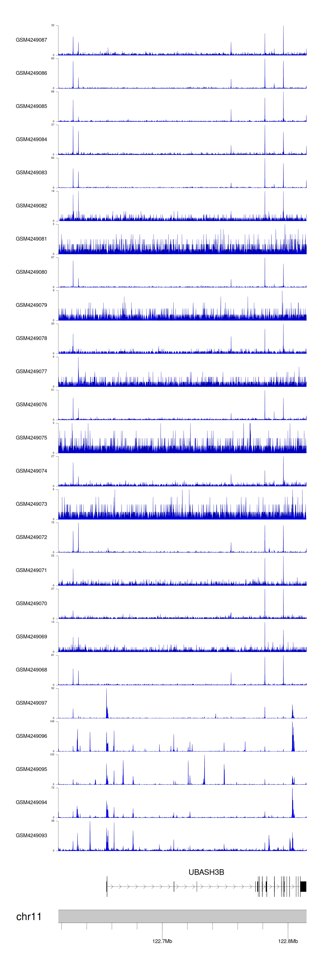Click the UBASH3B gene name
The height and width of the screenshot is (980, 323).
206,872
